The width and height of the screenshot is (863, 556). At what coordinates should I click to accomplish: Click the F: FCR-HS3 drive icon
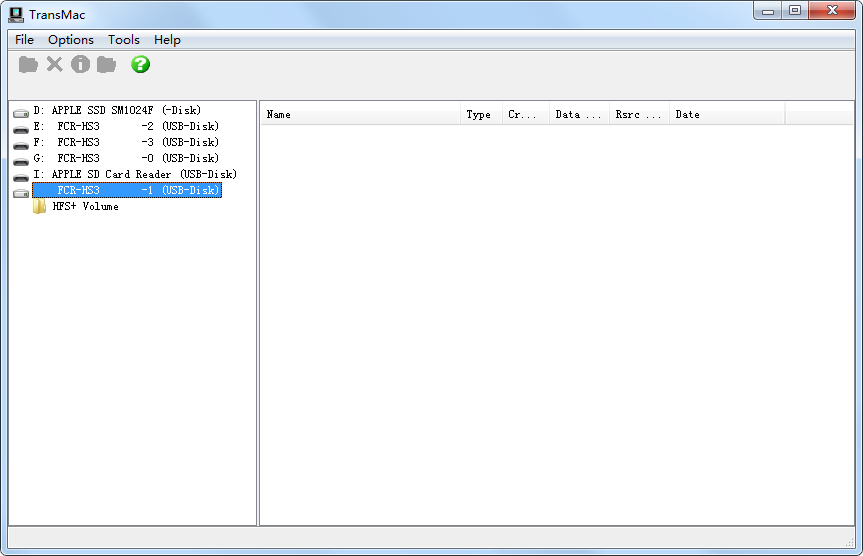21,146
